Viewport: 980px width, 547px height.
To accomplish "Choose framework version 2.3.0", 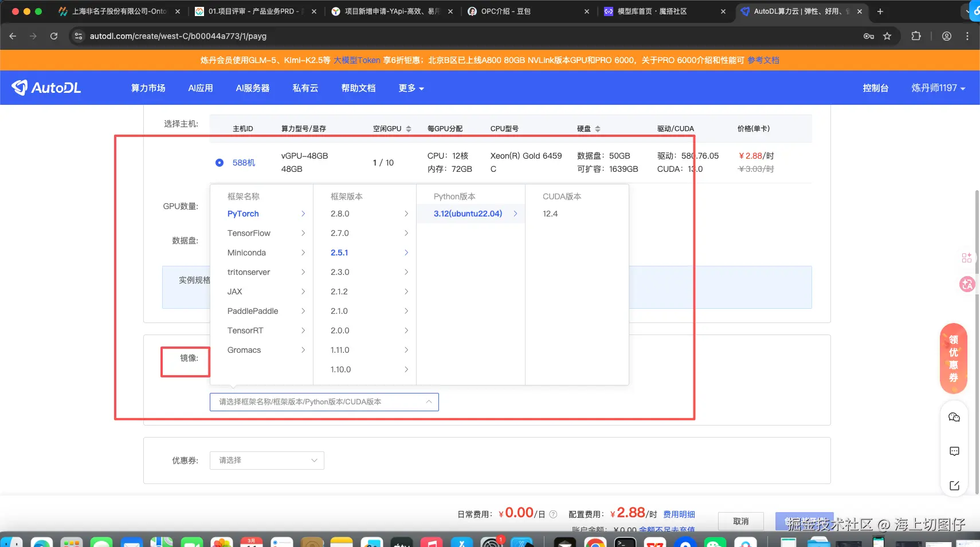I will [x=365, y=272].
